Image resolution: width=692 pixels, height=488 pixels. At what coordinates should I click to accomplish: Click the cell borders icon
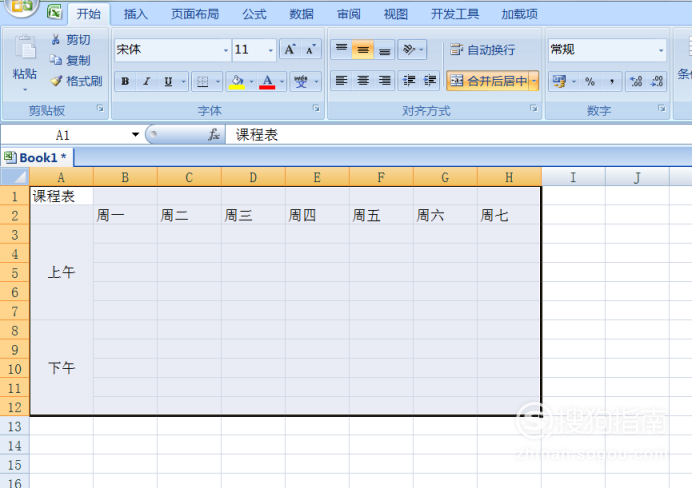click(203, 82)
